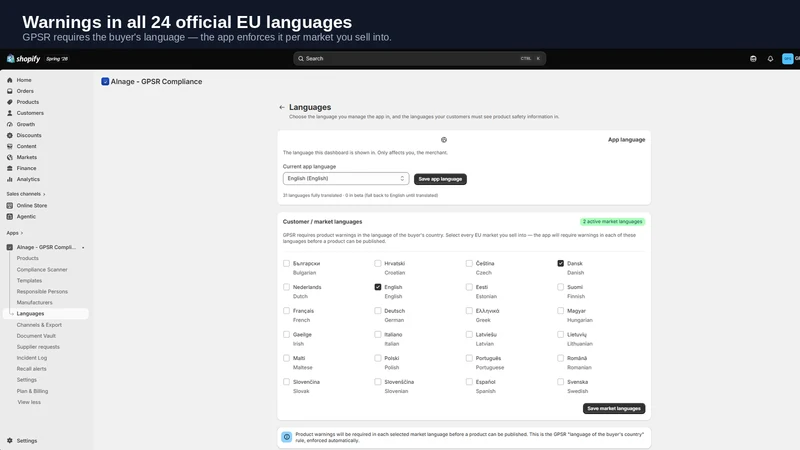Enable the Bulgarian language checkbox
This screenshot has height=450, width=800.
click(286, 263)
